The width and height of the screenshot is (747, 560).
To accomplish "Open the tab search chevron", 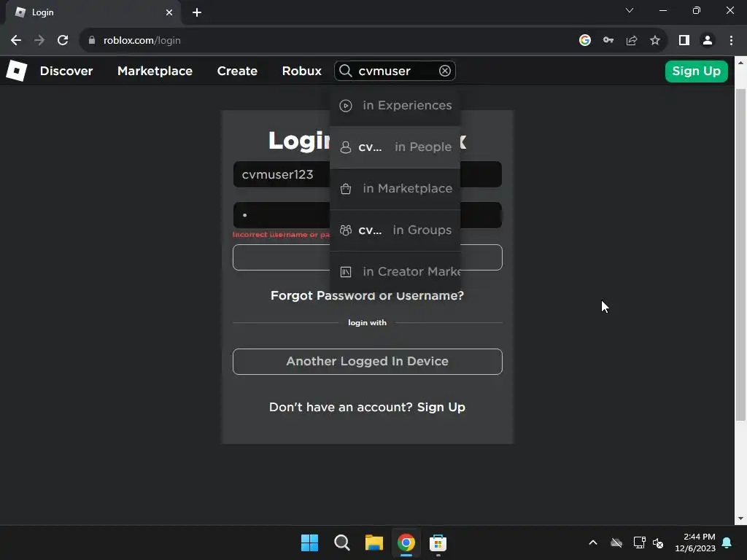I will [630, 10].
